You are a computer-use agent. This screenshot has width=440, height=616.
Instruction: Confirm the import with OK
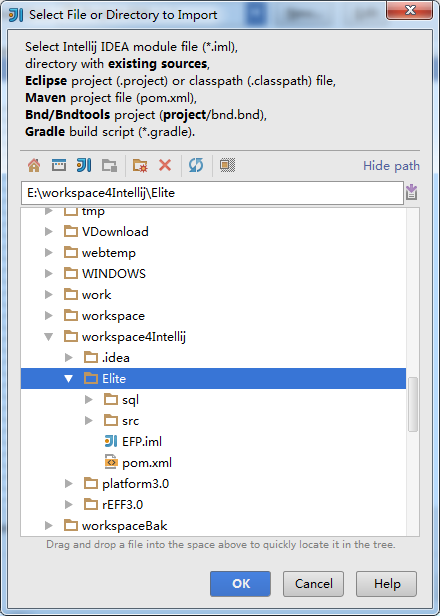tap(240, 584)
